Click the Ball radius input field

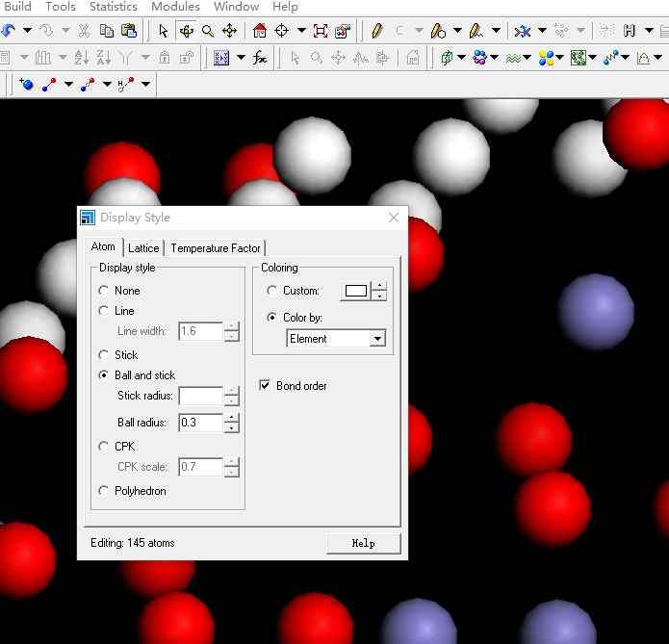pyautogui.click(x=200, y=423)
